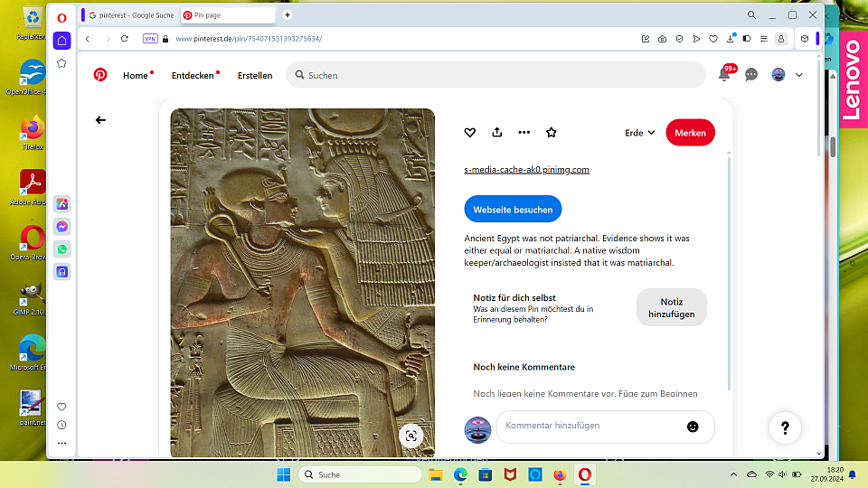Insert an emoji in the comment field
The image size is (868, 488).
[x=693, y=426]
